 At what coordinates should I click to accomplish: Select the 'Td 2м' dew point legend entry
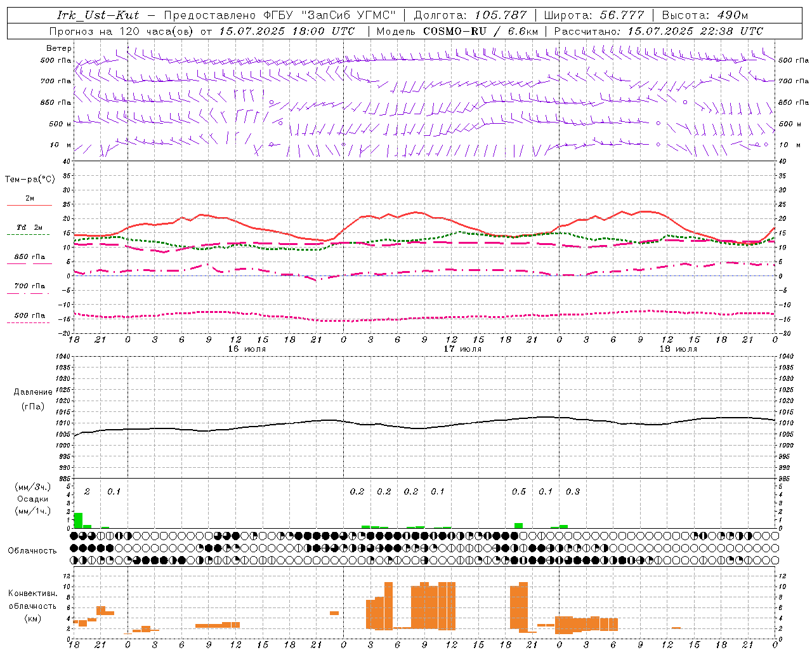pos(29,227)
